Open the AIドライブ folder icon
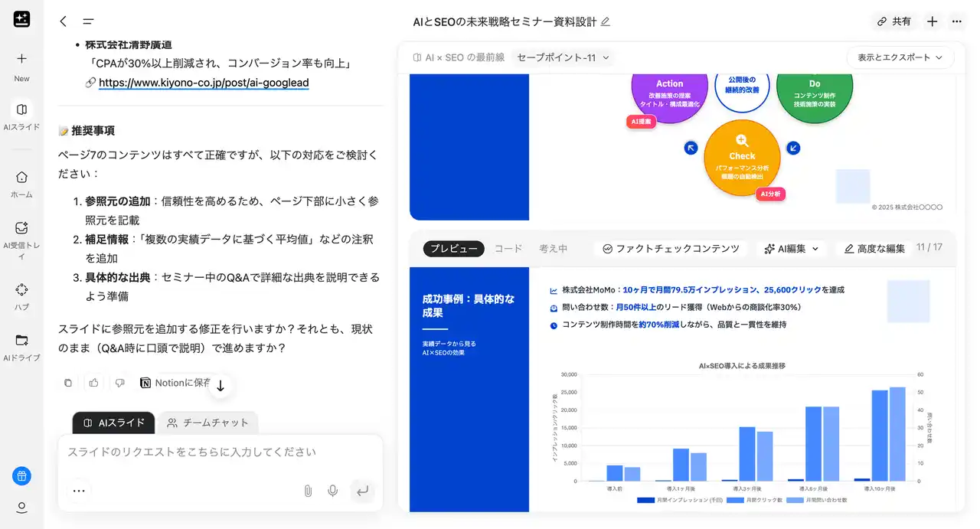This screenshot has height=529, width=980. click(21, 340)
